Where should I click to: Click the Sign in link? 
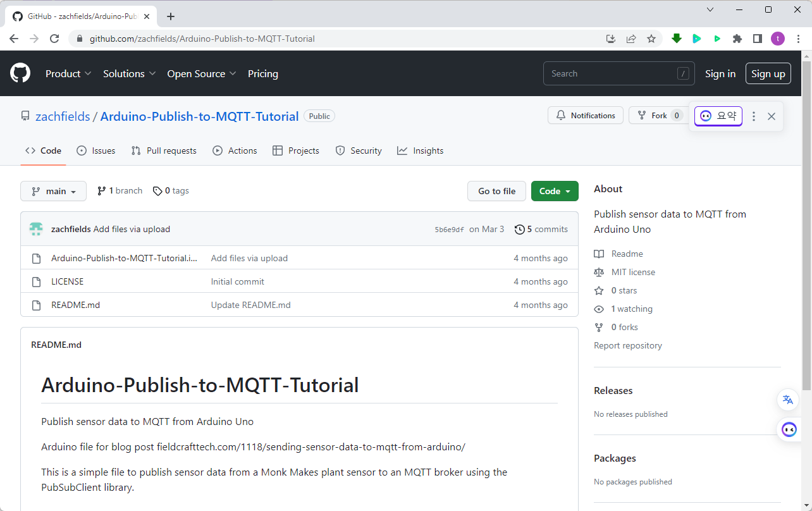[720, 73]
